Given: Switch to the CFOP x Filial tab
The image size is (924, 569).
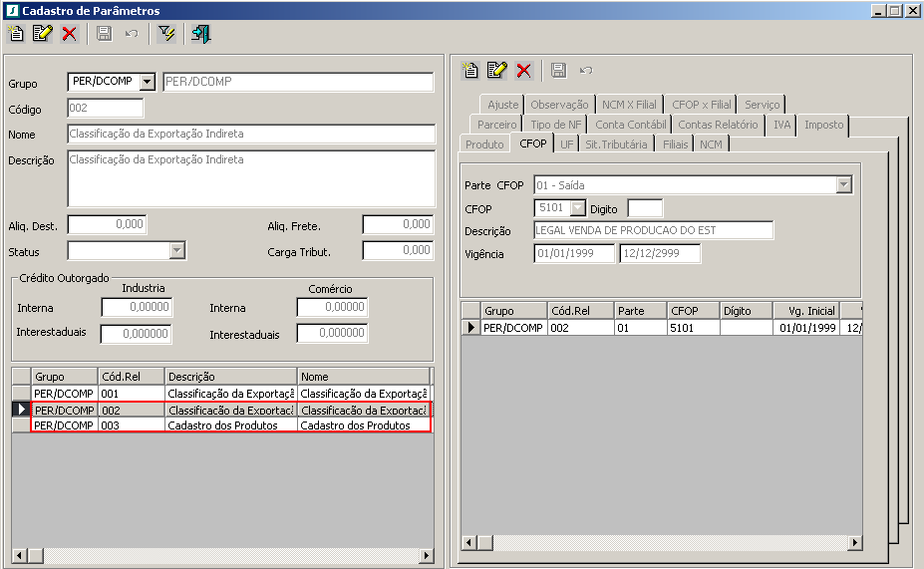Looking at the screenshot, I should pyautogui.click(x=702, y=105).
